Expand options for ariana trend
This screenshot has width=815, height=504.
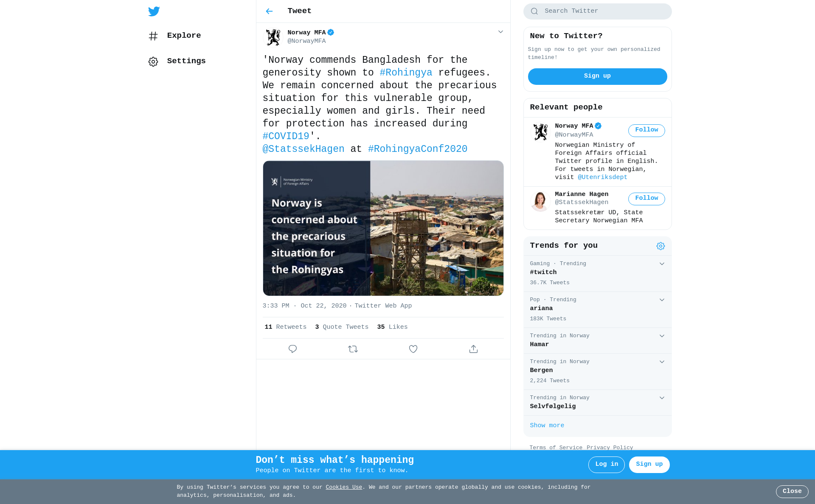662,300
